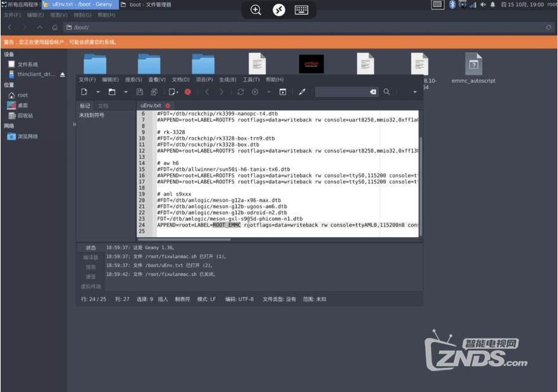The height and width of the screenshot is (392, 558).
Task: Open the on-screen keyboard overlay button
Action: (x=301, y=10)
